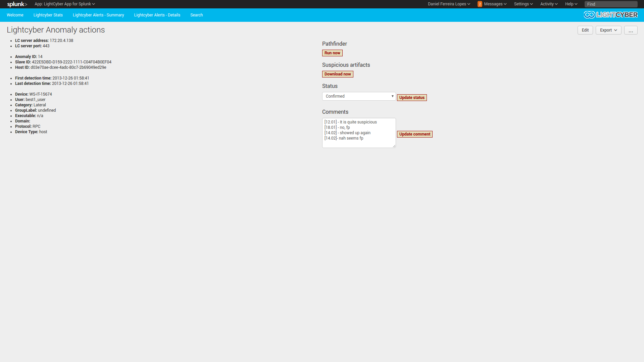This screenshot has height=362, width=644.
Task: Open the Messages dropdown
Action: click(495, 4)
